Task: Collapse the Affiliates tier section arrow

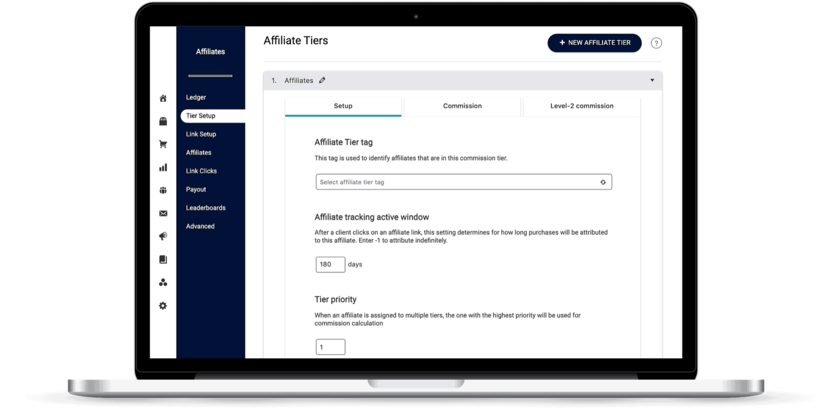Action: point(652,80)
